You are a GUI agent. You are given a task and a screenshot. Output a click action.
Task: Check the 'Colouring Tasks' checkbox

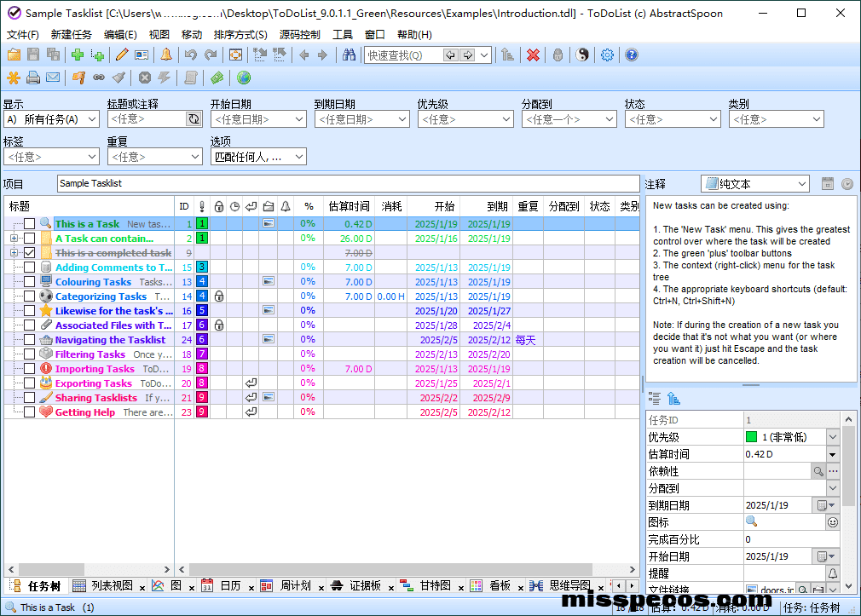pyautogui.click(x=30, y=282)
